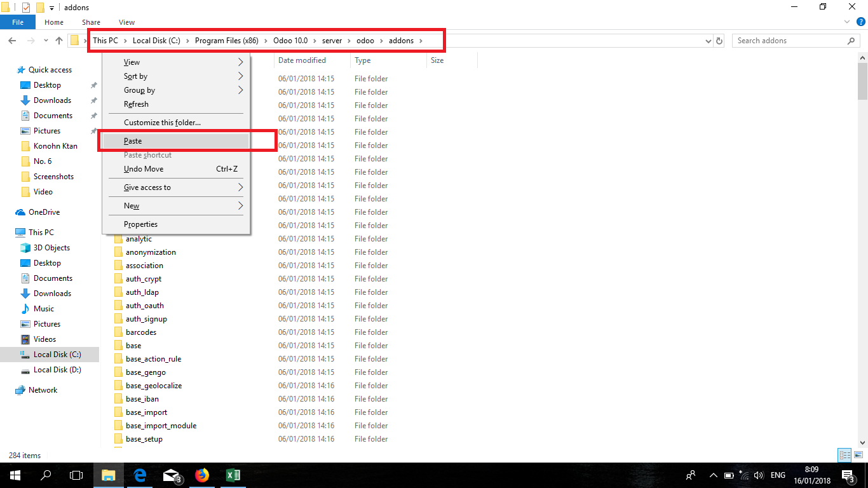The width and height of the screenshot is (868, 488).
Task: Select Undo Move in context menu
Action: pyautogui.click(x=176, y=169)
